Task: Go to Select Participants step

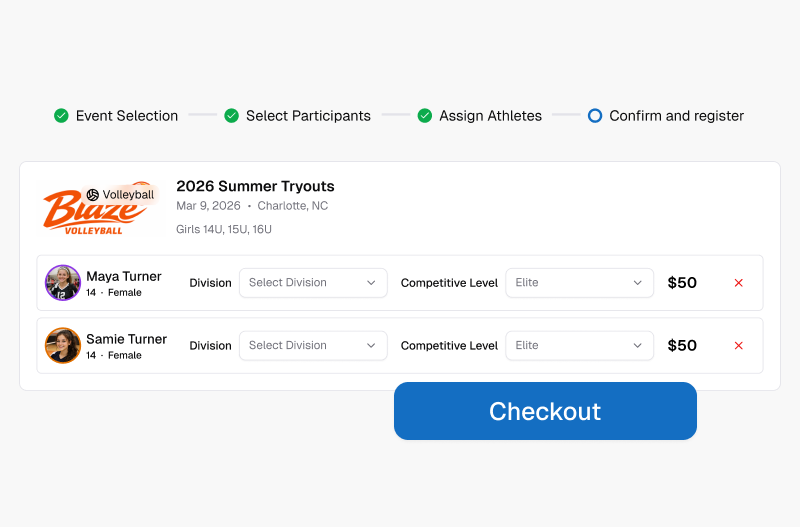Action: tap(308, 116)
